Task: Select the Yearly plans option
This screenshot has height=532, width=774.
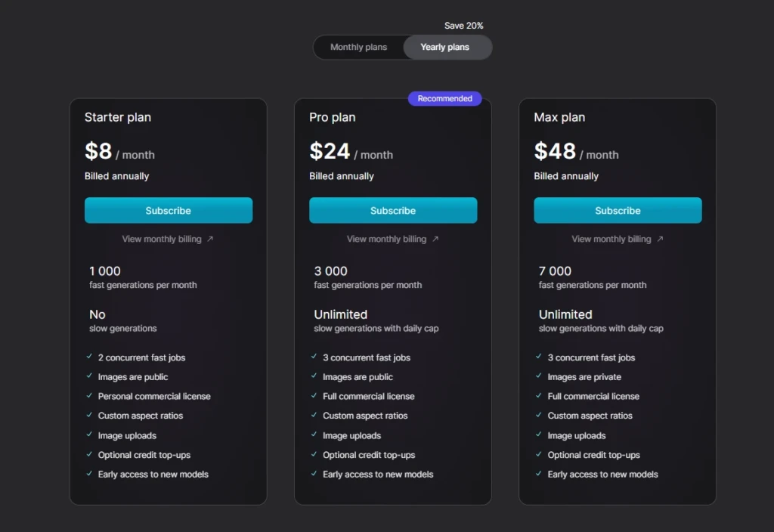Action: (444, 47)
